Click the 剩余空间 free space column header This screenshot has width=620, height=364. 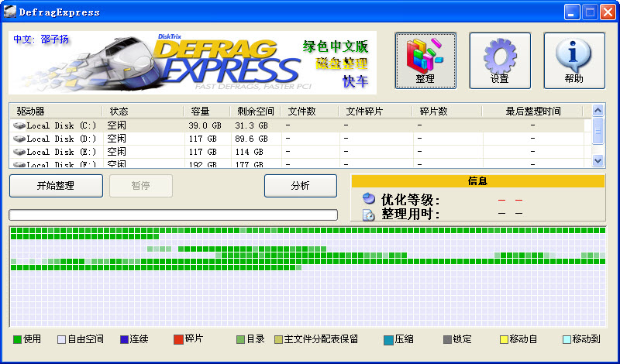[254, 112]
